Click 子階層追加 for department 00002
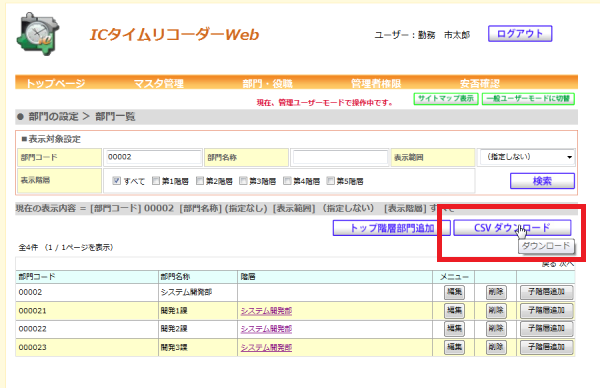This screenshot has width=600, height=388. click(546, 292)
